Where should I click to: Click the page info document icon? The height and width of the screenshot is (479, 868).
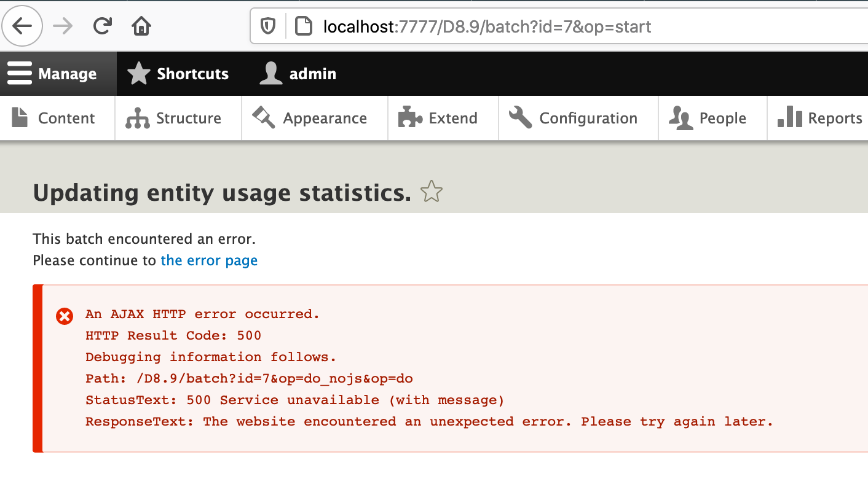[x=302, y=26]
